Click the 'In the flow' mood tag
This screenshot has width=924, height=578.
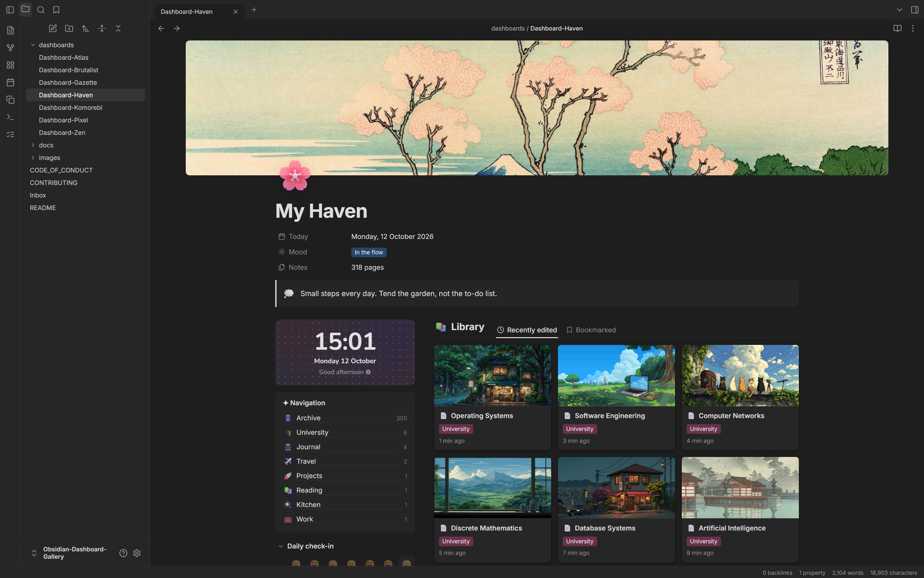click(368, 252)
